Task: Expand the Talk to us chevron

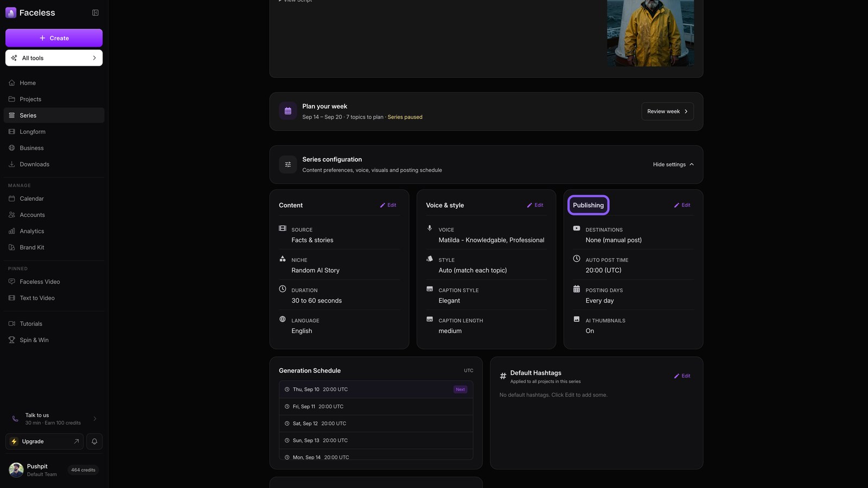Action: point(95,419)
